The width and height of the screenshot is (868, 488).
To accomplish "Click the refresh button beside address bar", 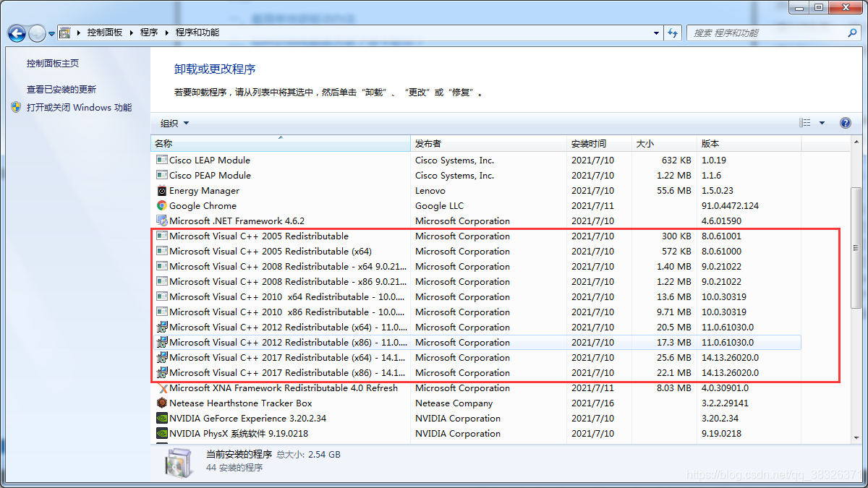I will pyautogui.click(x=673, y=33).
